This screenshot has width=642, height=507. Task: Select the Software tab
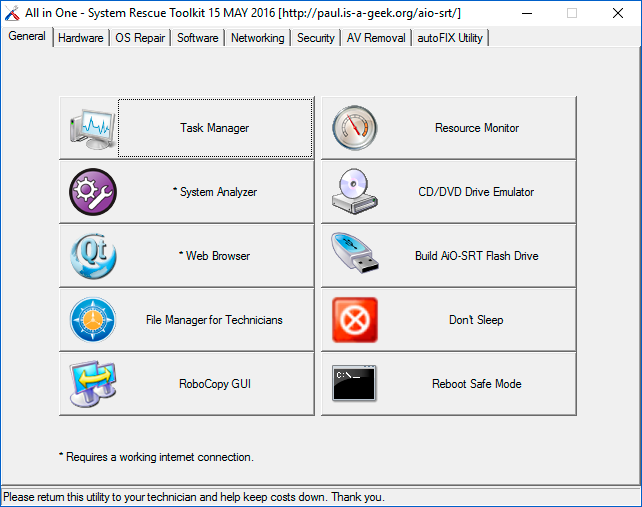coord(197,38)
